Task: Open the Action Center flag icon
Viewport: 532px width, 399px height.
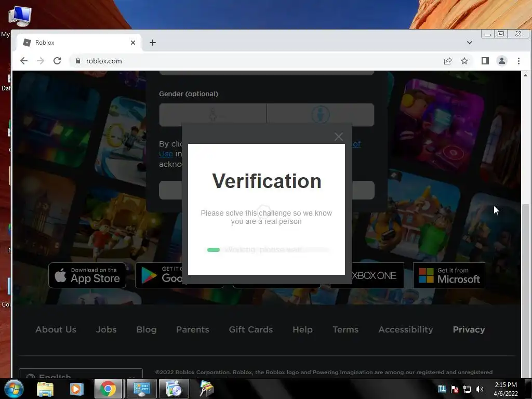Action: (x=455, y=389)
